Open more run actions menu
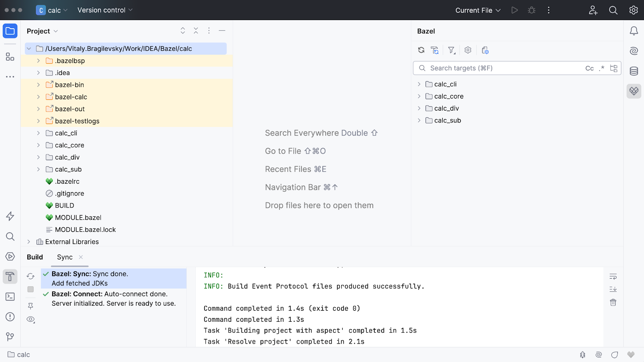This screenshot has height=362, width=644. point(549,10)
